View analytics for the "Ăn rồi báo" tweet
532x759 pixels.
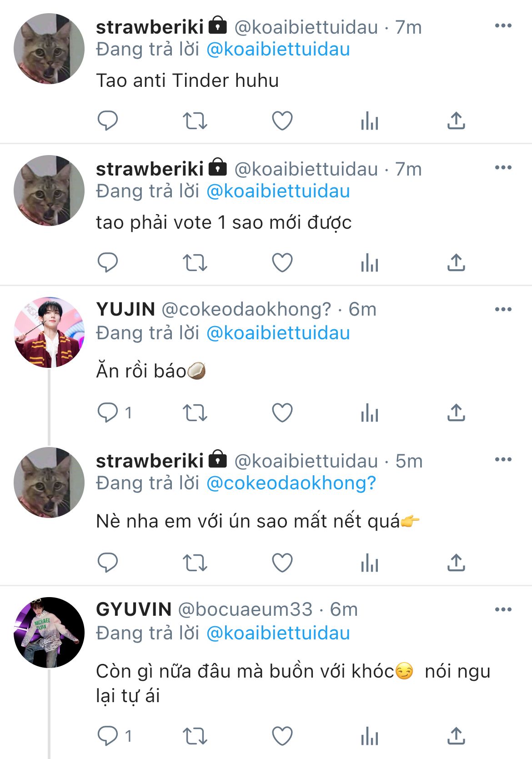point(369,413)
